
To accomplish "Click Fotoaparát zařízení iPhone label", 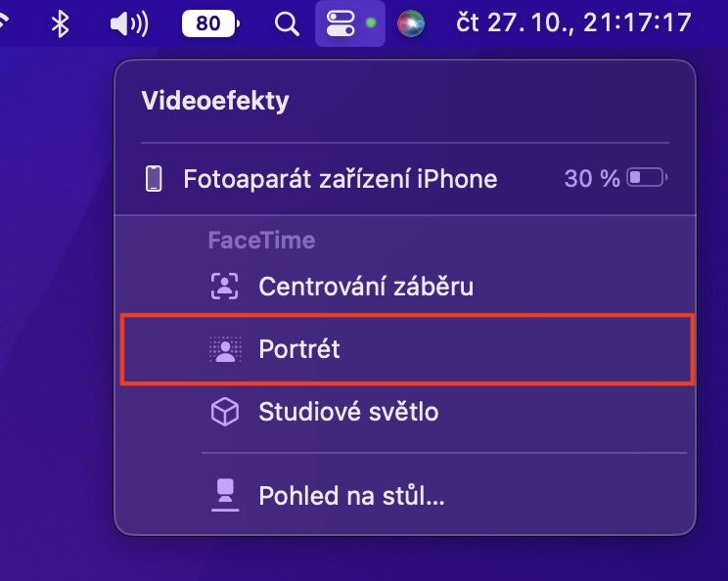I will click(x=340, y=179).
